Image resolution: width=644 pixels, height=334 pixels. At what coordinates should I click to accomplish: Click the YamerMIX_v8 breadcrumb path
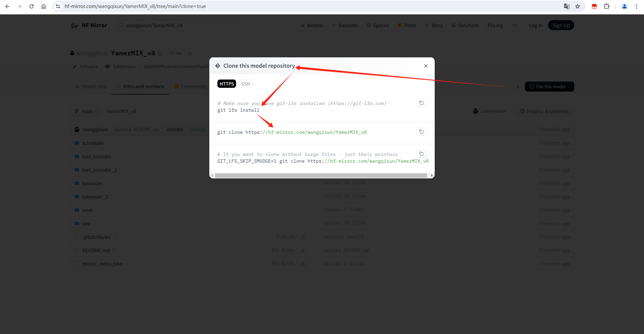[x=121, y=111]
